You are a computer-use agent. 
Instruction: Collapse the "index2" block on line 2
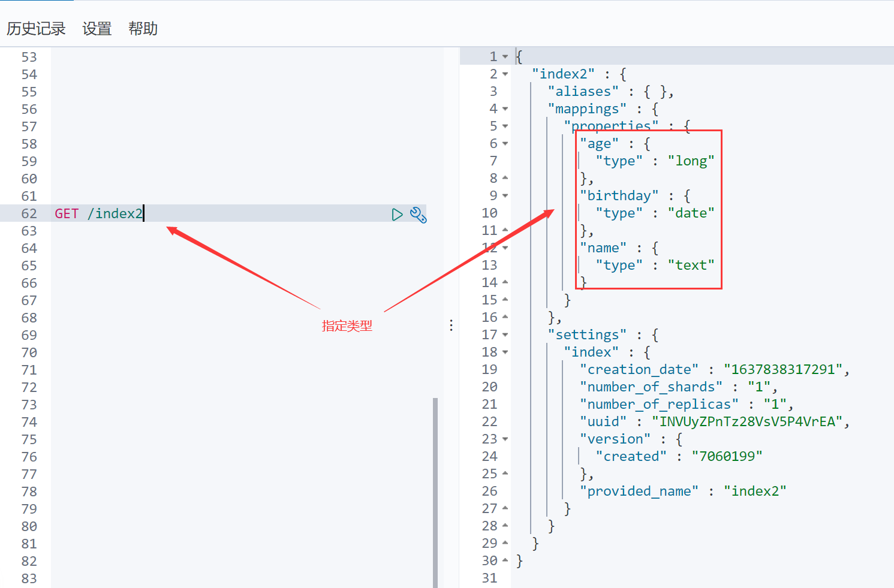505,74
